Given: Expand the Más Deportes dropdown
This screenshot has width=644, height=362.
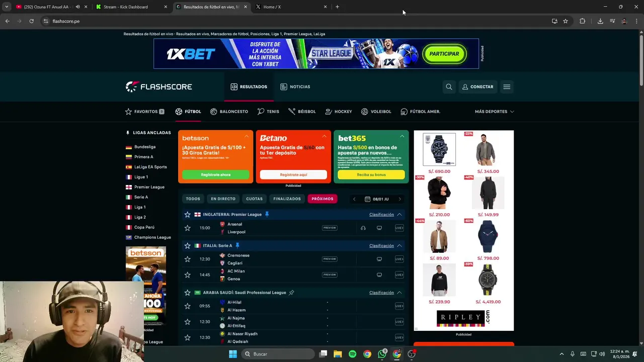Looking at the screenshot, I should coord(494,111).
